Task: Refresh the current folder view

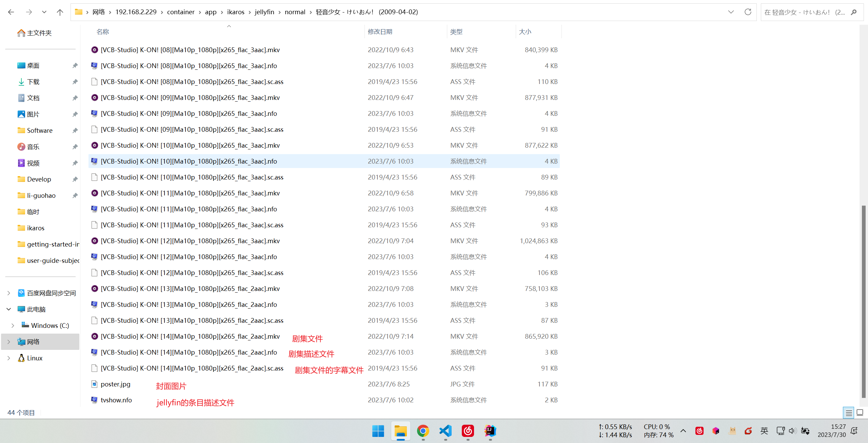Action: coord(748,12)
